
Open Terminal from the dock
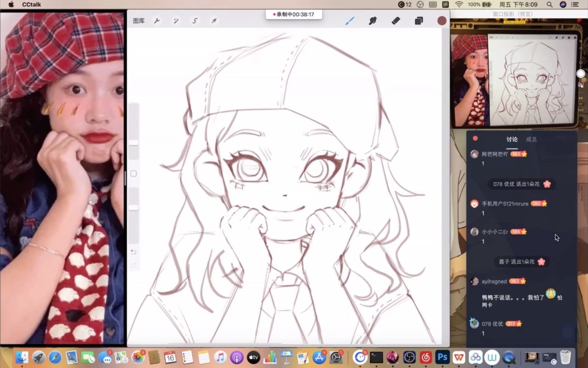point(376,357)
